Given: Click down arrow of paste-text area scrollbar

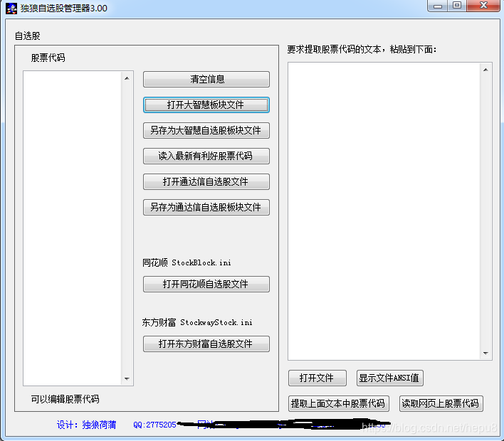Looking at the screenshot, I should point(485,353).
